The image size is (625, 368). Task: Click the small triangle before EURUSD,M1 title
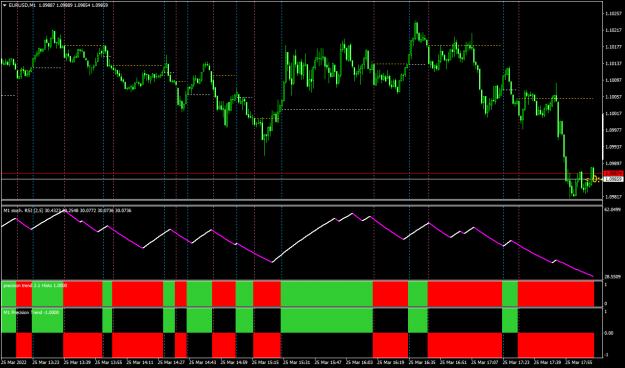4,5
